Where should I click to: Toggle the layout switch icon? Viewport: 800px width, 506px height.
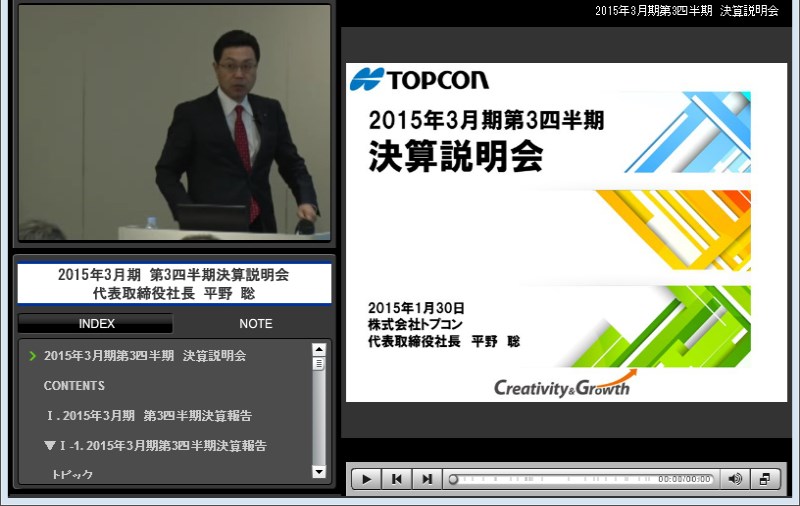coord(765,479)
